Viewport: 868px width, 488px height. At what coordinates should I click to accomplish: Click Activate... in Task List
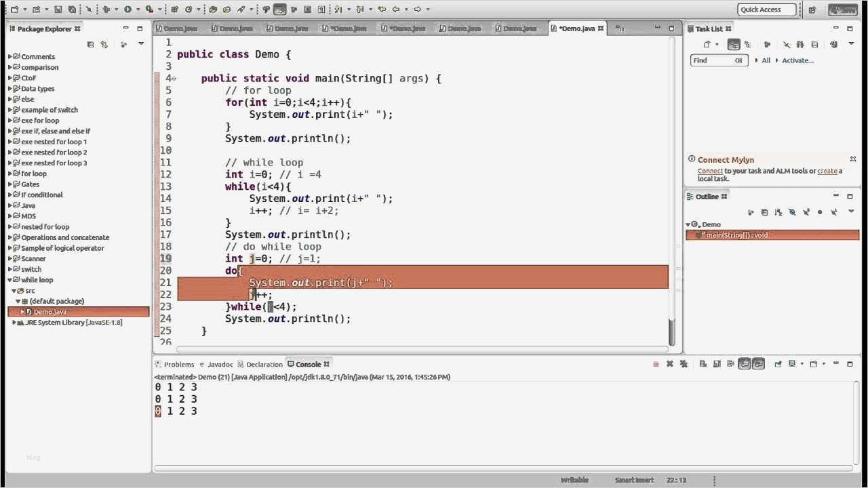(797, 60)
